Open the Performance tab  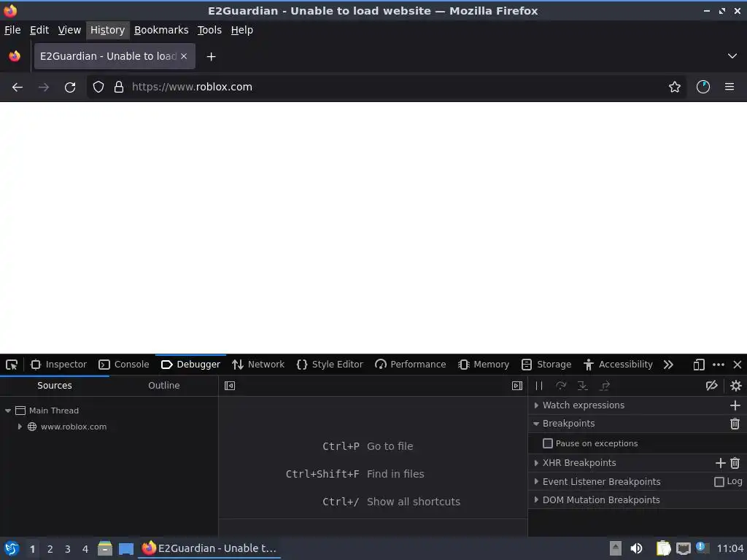pos(410,365)
